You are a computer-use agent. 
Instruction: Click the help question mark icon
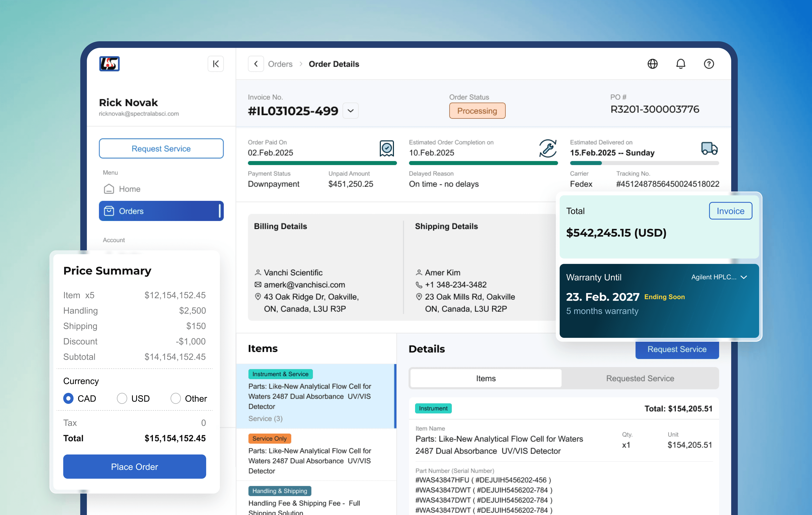click(708, 64)
